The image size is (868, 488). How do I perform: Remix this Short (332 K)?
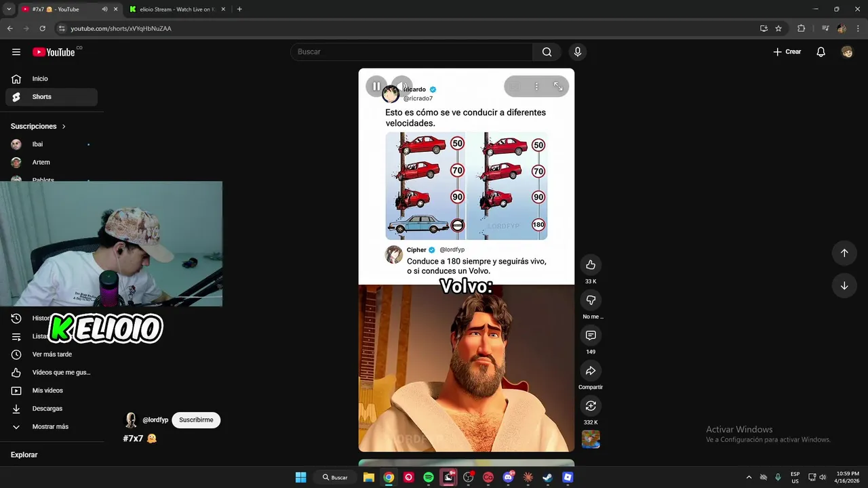pos(591,406)
